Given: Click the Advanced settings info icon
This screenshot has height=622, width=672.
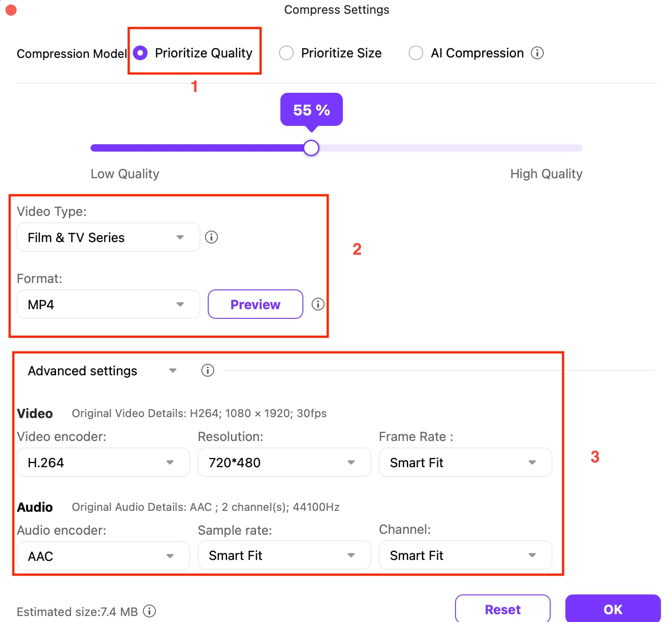Looking at the screenshot, I should click(207, 370).
